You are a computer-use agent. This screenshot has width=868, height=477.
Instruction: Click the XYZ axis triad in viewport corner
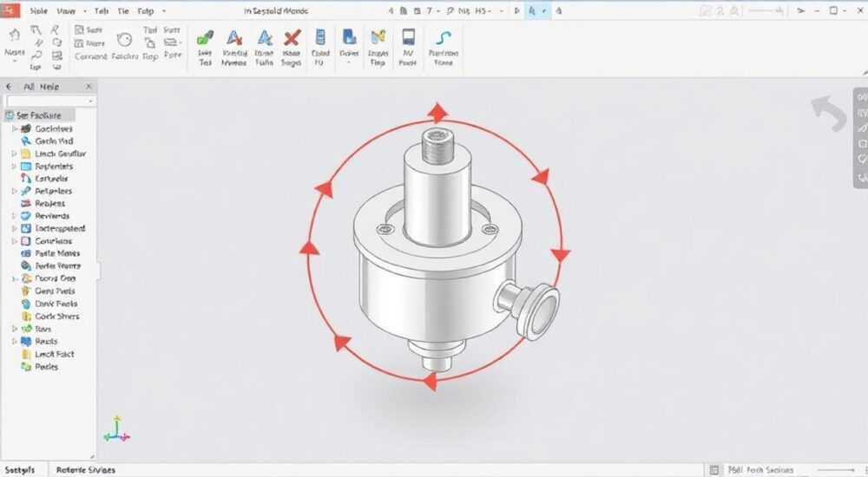[116, 428]
